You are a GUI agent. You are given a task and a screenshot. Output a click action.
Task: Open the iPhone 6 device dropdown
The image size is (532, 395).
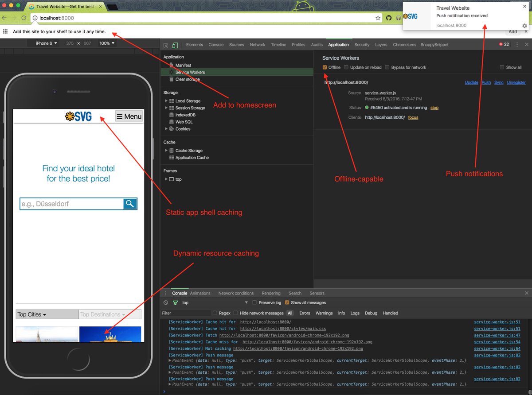[x=47, y=43]
